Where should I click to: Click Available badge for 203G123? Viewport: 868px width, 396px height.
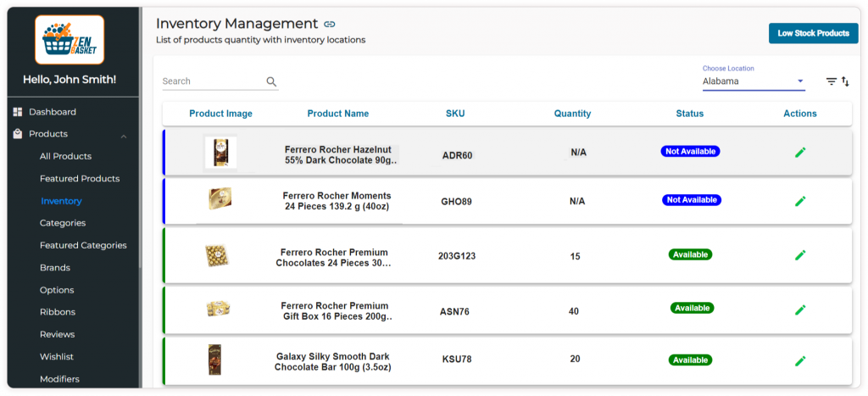(690, 254)
